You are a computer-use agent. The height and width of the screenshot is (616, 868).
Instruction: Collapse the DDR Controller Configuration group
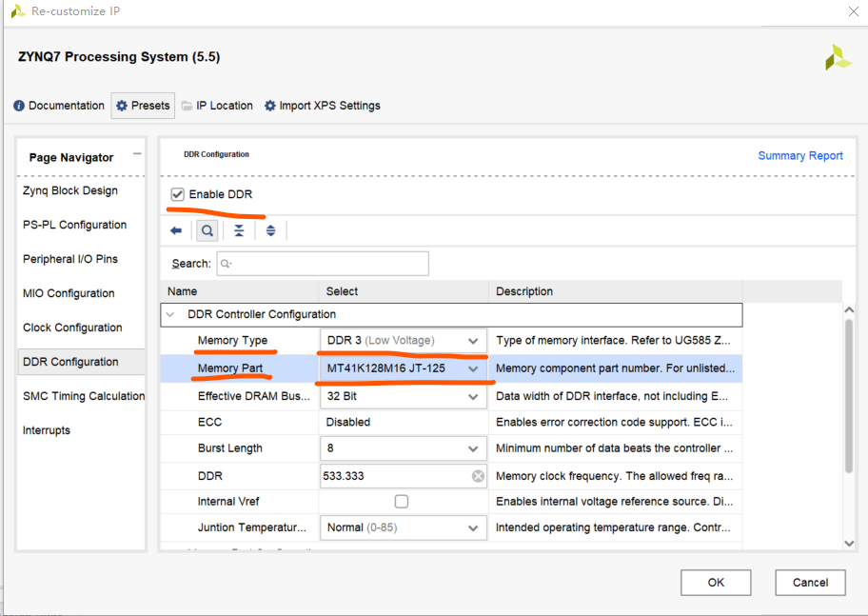tap(170, 314)
